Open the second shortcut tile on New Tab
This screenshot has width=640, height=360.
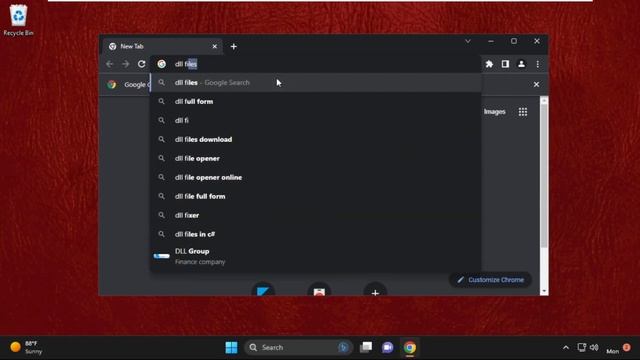319,290
